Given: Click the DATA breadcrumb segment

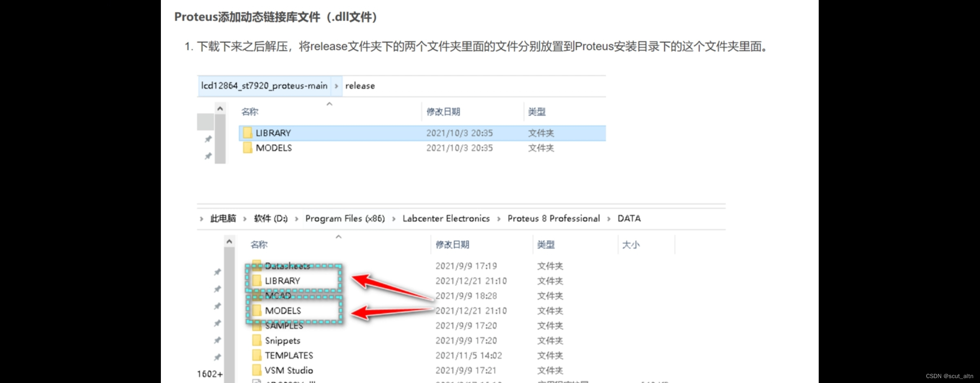Looking at the screenshot, I should pos(629,218).
